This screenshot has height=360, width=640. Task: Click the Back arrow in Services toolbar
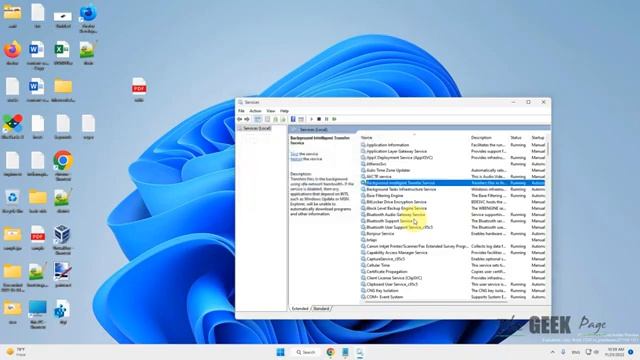(x=240, y=119)
